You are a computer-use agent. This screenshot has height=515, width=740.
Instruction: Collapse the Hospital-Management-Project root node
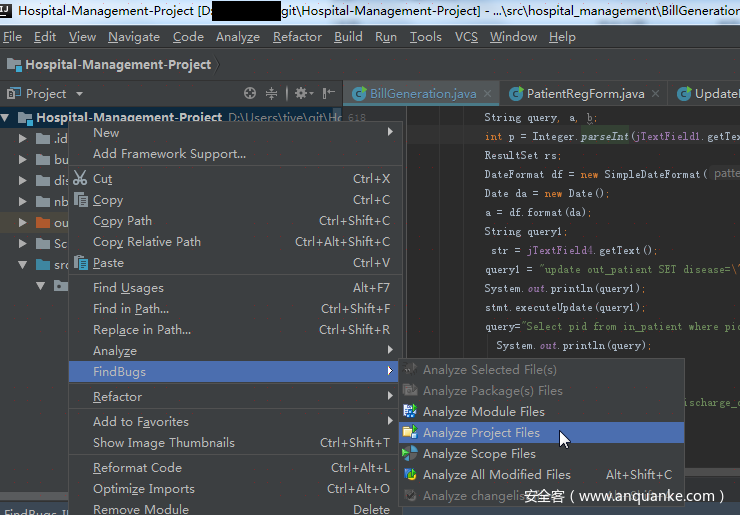tap(5, 117)
